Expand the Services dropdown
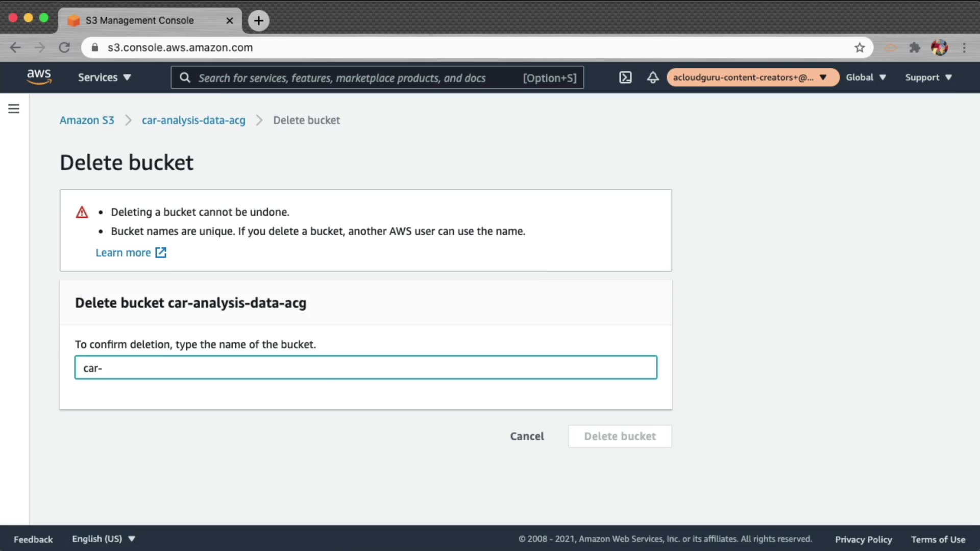980x551 pixels. click(104, 78)
